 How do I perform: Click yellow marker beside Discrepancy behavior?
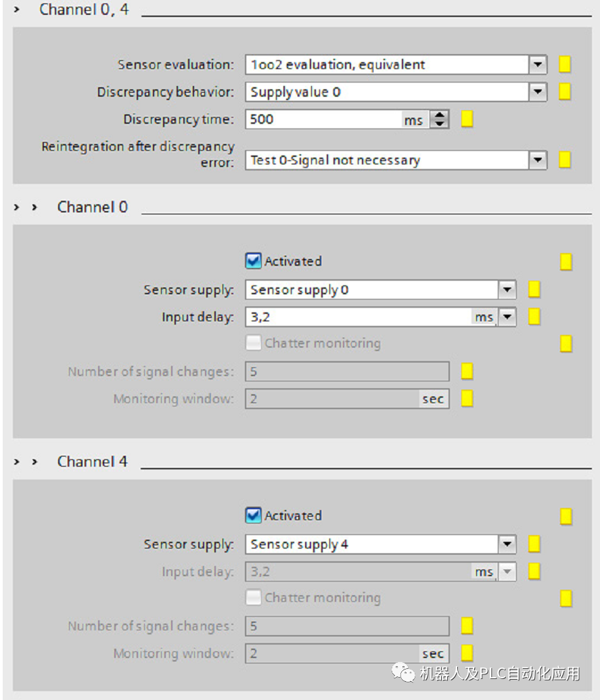[x=565, y=92]
